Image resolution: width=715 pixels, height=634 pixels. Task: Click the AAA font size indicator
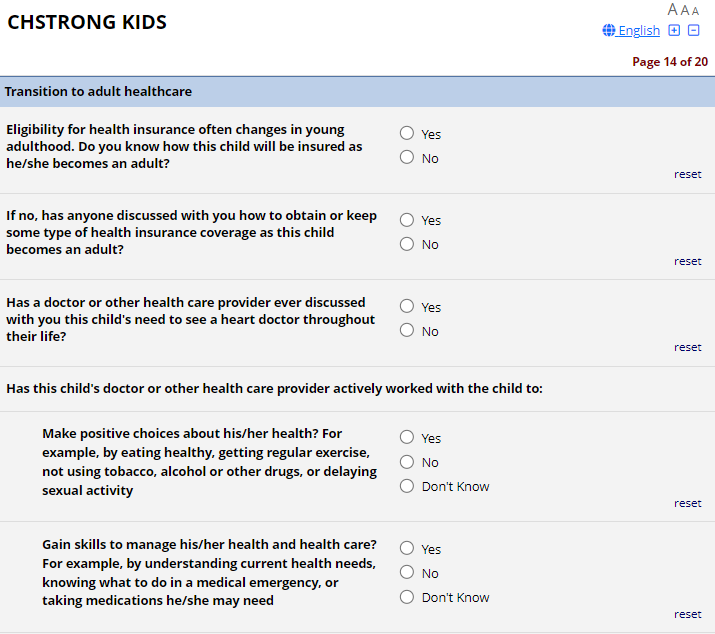point(683,10)
